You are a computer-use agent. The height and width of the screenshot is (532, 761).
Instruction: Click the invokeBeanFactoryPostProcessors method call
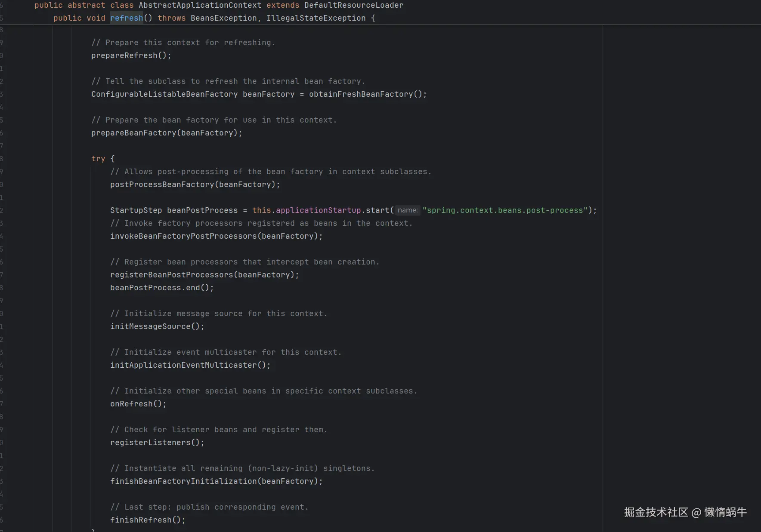(183, 236)
